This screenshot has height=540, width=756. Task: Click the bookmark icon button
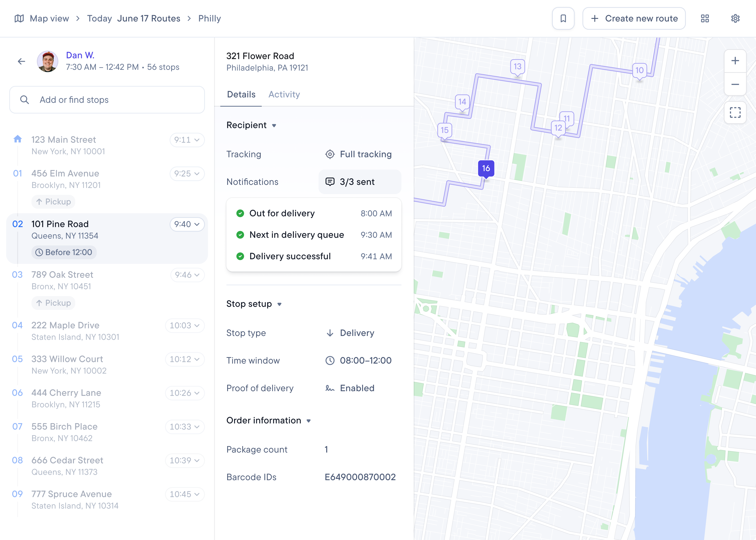(x=563, y=19)
